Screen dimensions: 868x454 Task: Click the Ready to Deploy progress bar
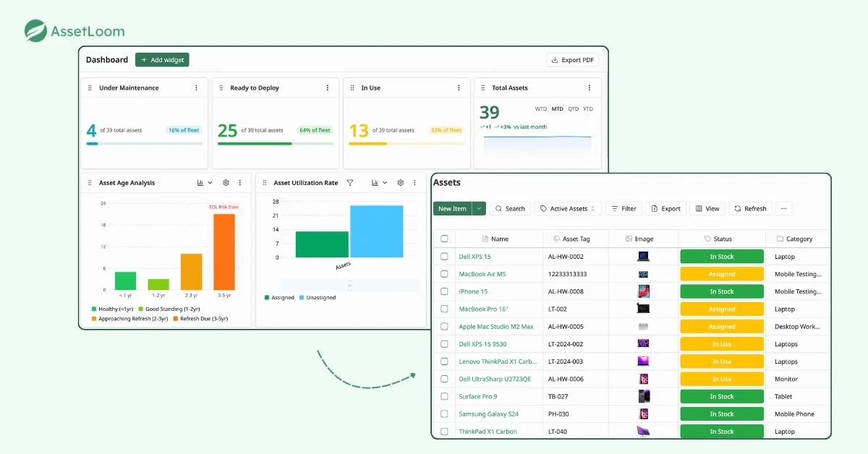click(276, 144)
